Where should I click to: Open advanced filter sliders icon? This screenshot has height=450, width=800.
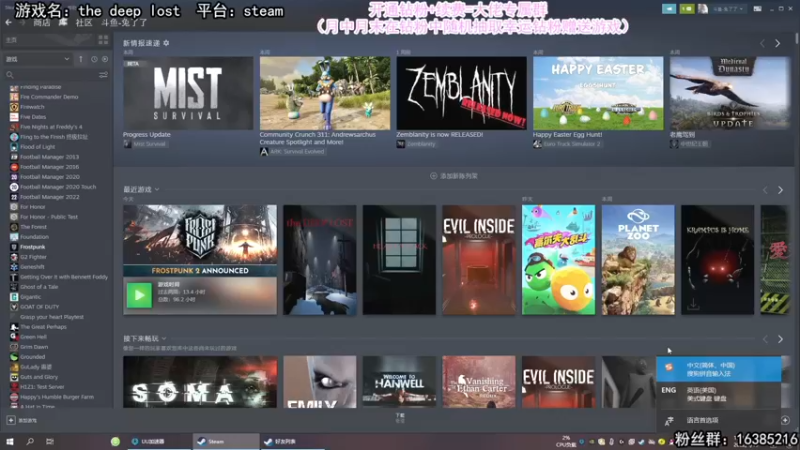coord(103,75)
